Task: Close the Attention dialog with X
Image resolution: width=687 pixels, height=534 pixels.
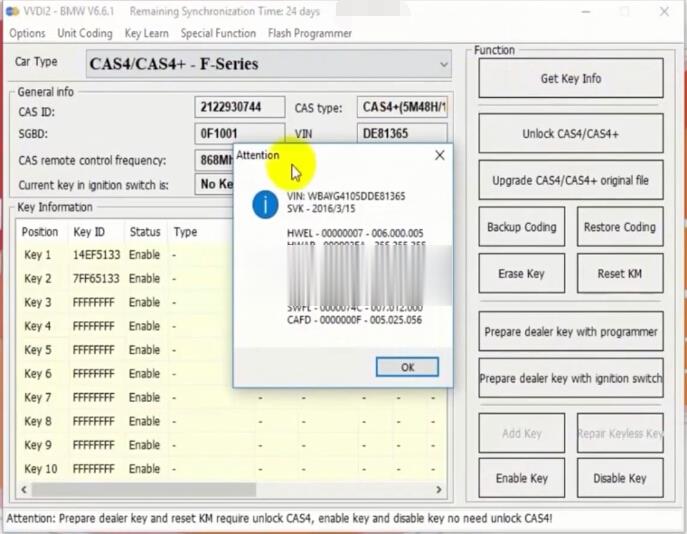Action: [439, 155]
